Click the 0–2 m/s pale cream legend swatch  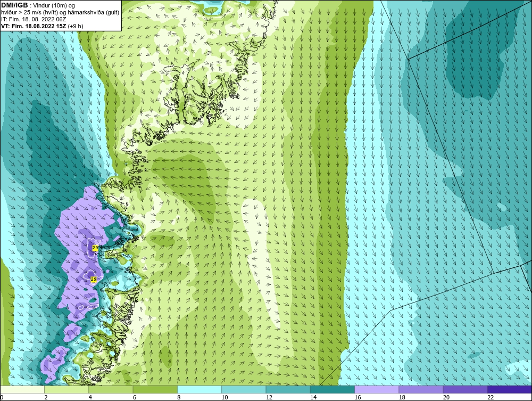click(x=22, y=389)
